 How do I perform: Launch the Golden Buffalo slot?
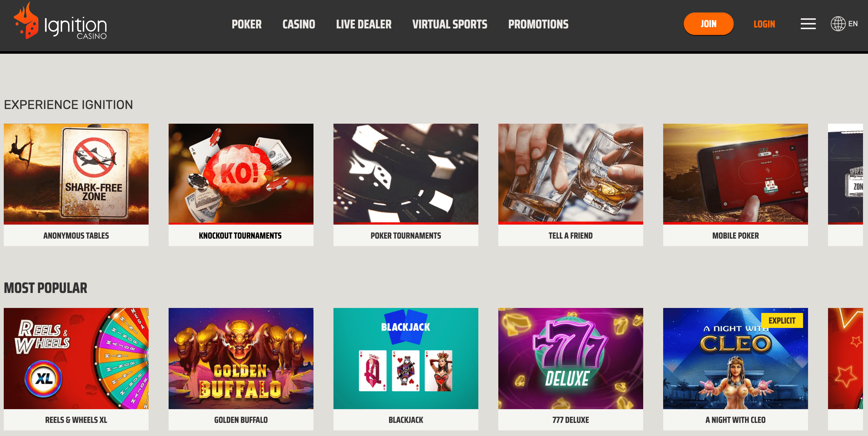pos(241,369)
